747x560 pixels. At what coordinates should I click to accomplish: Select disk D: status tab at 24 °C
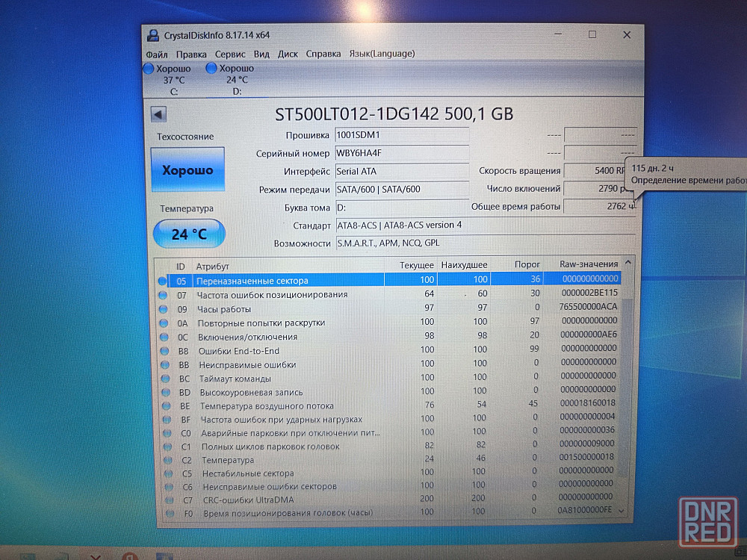coord(232,80)
